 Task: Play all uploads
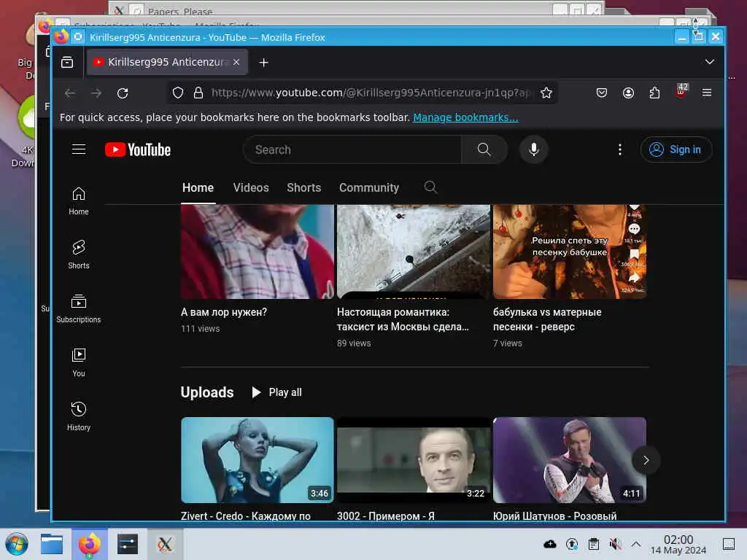(x=276, y=392)
